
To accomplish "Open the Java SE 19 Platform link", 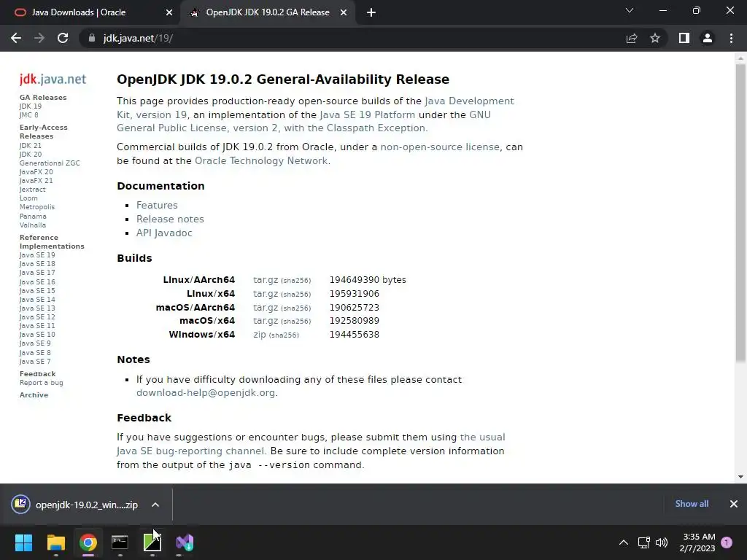I will click(x=368, y=114).
